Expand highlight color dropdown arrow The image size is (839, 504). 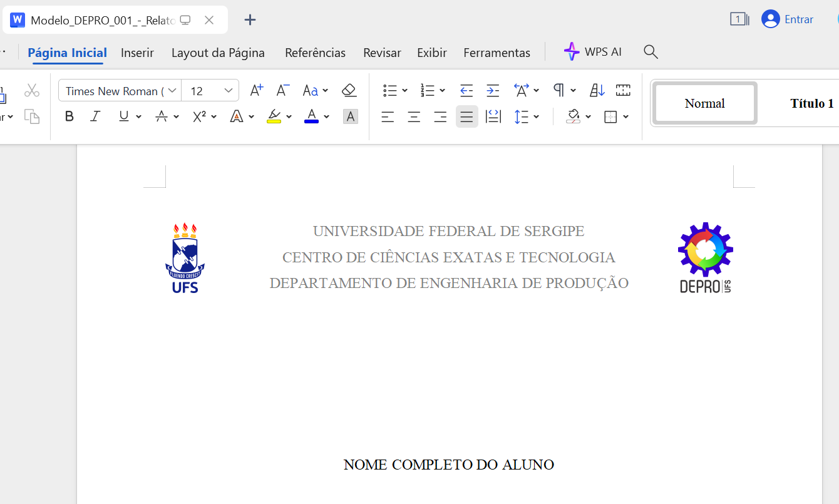coord(289,116)
